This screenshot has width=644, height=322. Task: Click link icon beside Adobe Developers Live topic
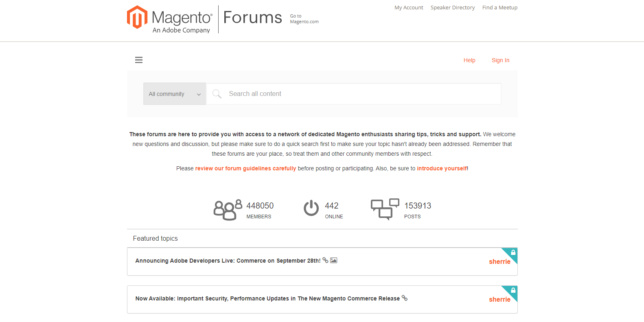coord(325,260)
